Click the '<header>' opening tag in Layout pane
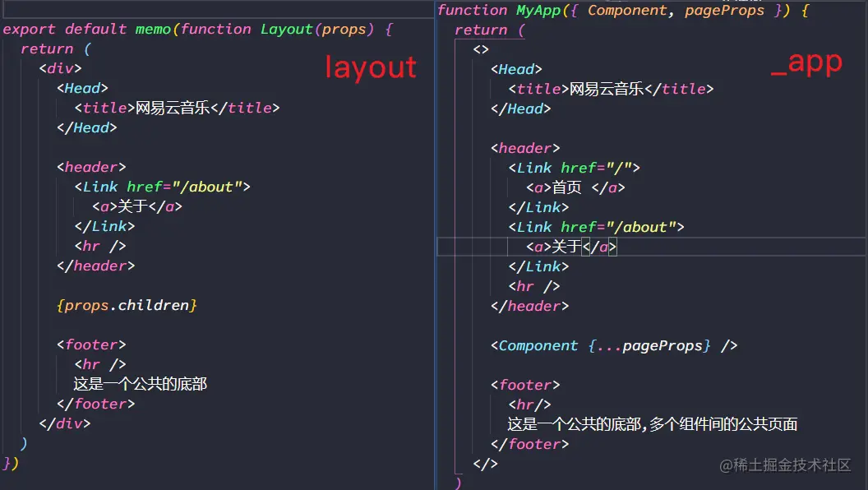This screenshot has width=868, height=490. [x=91, y=167]
